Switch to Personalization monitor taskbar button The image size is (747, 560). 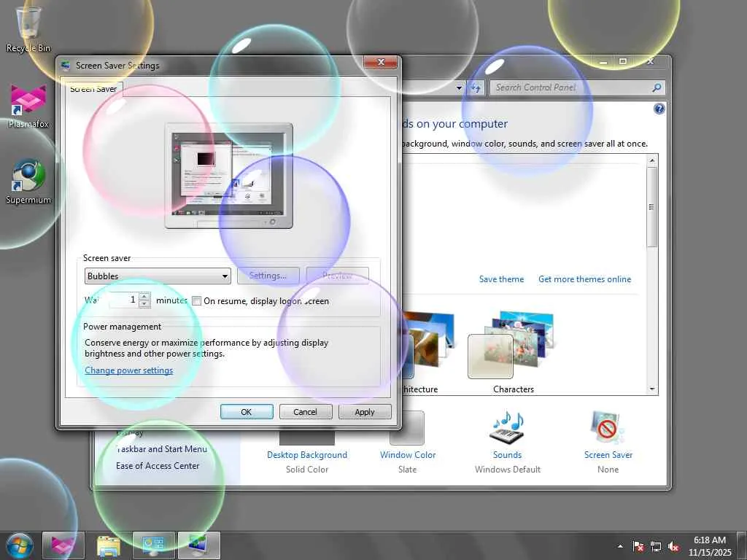pos(198,545)
